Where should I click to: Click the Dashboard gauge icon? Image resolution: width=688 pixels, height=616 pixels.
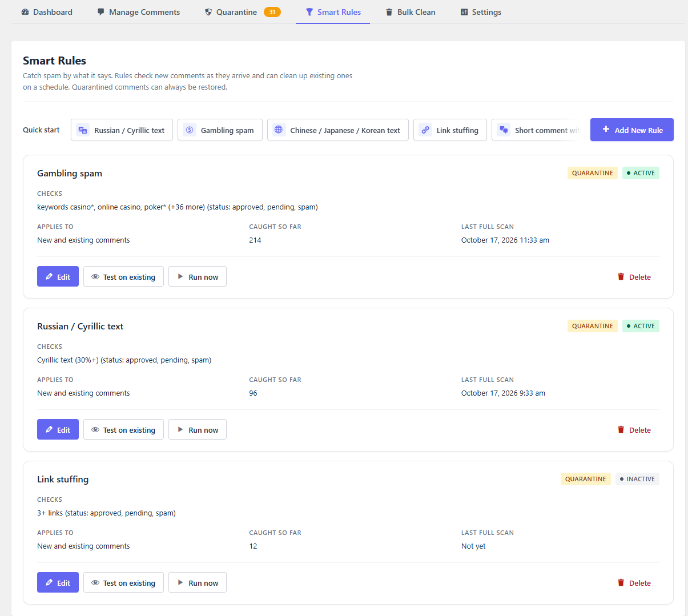[25, 12]
